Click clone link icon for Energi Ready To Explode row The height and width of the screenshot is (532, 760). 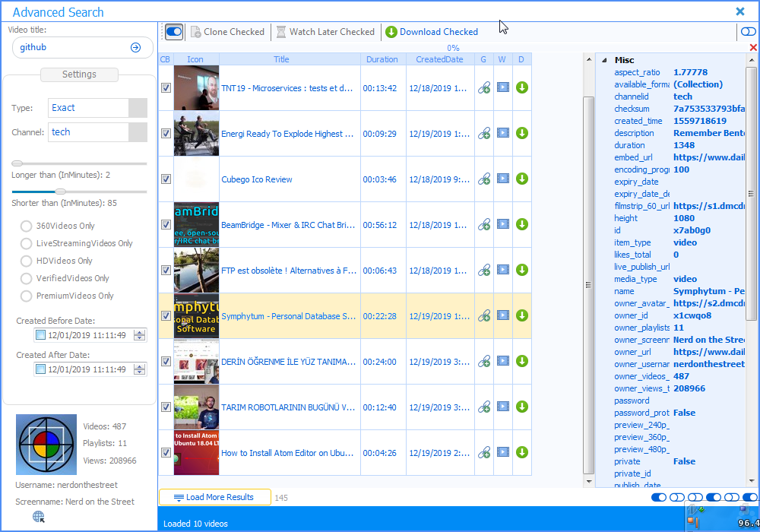coord(483,133)
